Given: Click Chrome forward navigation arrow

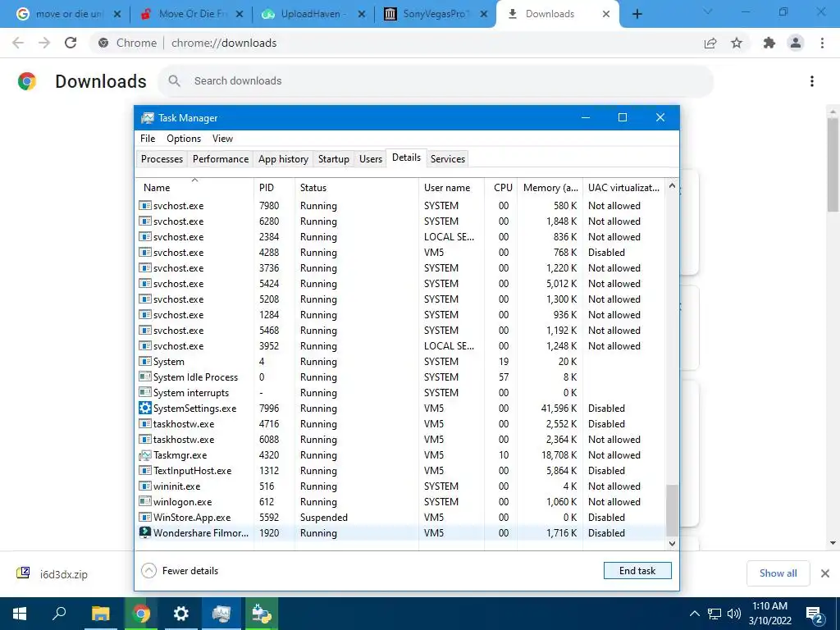Looking at the screenshot, I should pos(44,43).
